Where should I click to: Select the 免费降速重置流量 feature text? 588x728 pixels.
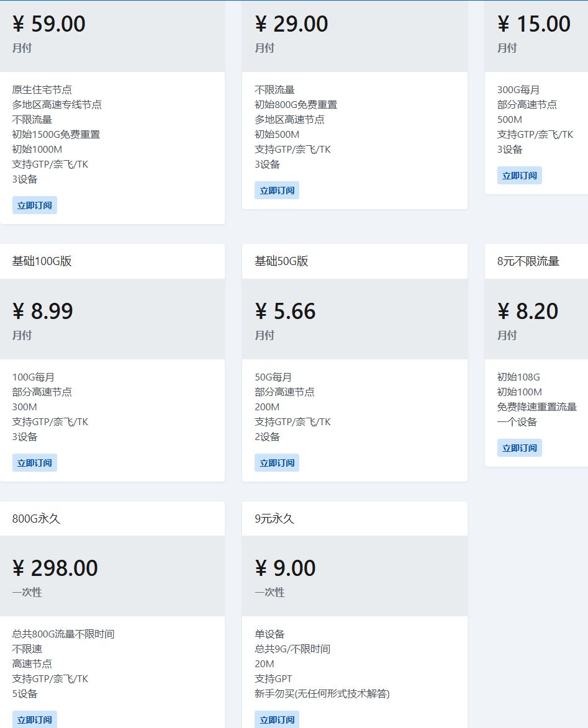coord(537,407)
